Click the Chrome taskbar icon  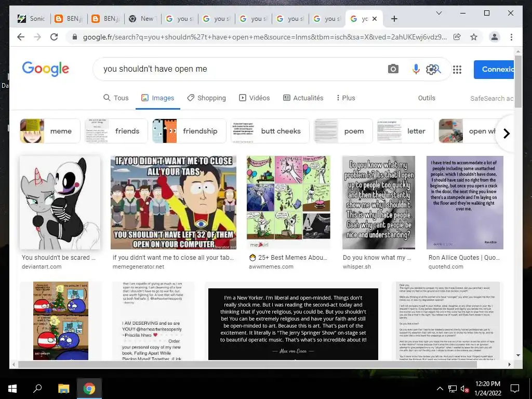pos(89,389)
